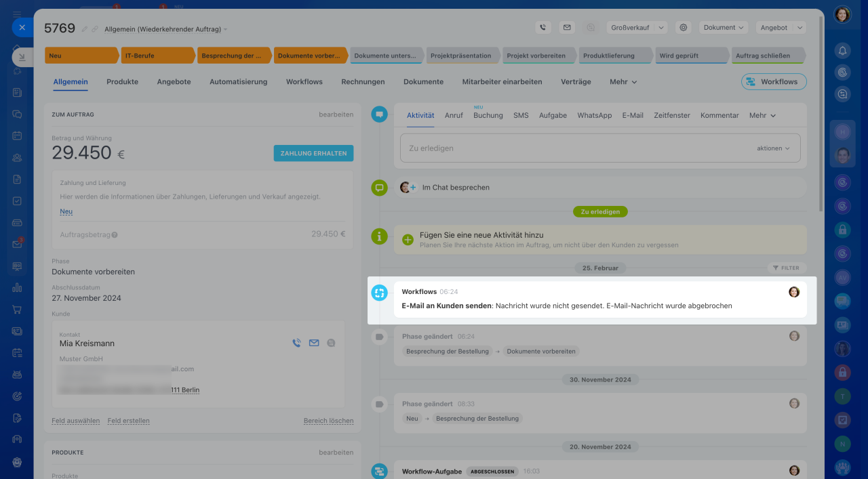Screen dimensions: 868x479
Task: Expand the arrow next to Angebot button
Action: pyautogui.click(x=799, y=28)
